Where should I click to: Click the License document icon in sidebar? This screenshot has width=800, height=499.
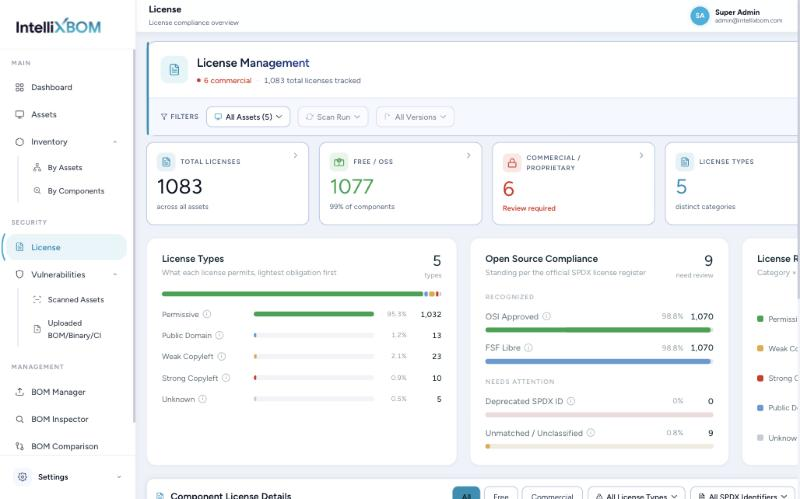click(x=19, y=247)
